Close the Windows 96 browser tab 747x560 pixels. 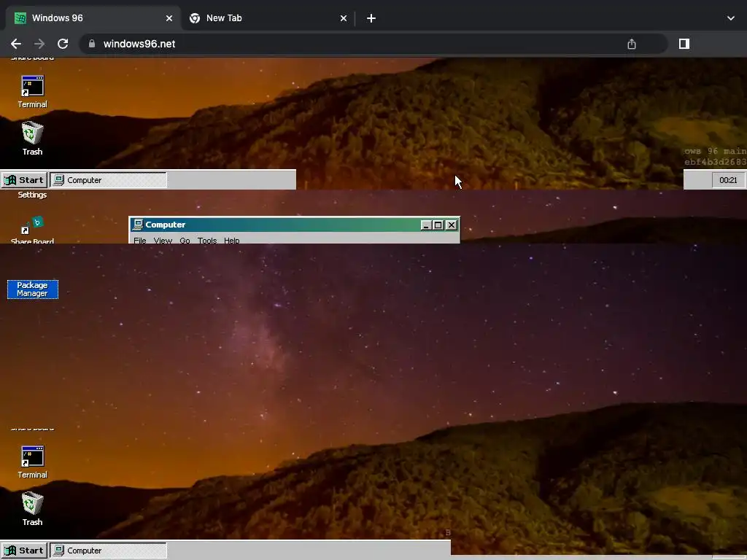[x=169, y=18]
